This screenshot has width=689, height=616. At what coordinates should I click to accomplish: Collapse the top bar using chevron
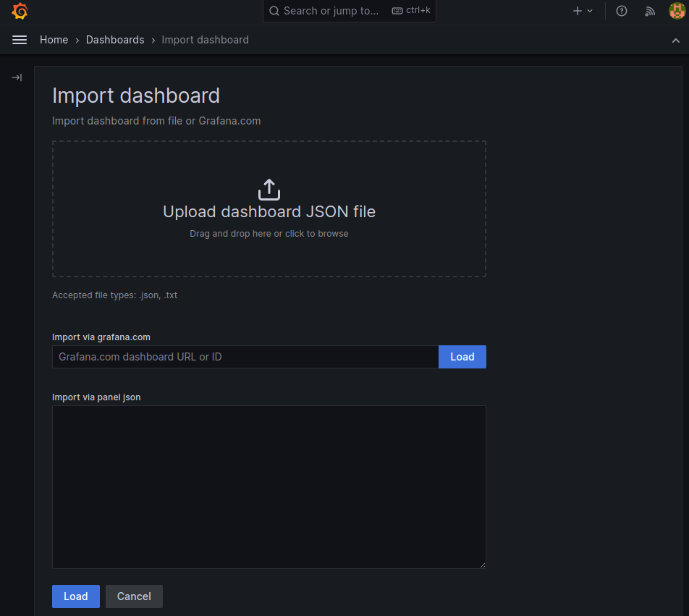[x=676, y=41]
